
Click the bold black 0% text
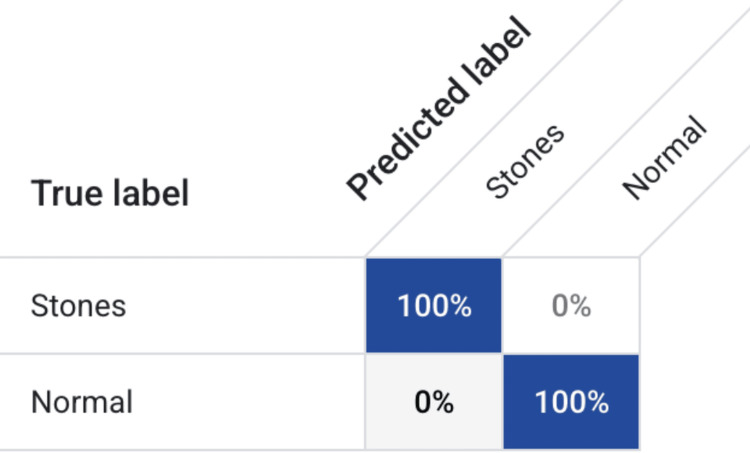click(434, 402)
